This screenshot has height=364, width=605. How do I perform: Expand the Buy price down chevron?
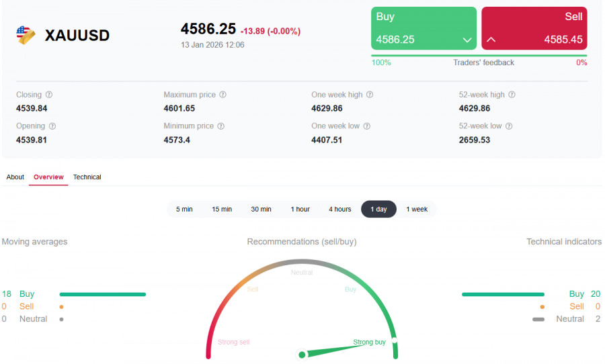467,40
